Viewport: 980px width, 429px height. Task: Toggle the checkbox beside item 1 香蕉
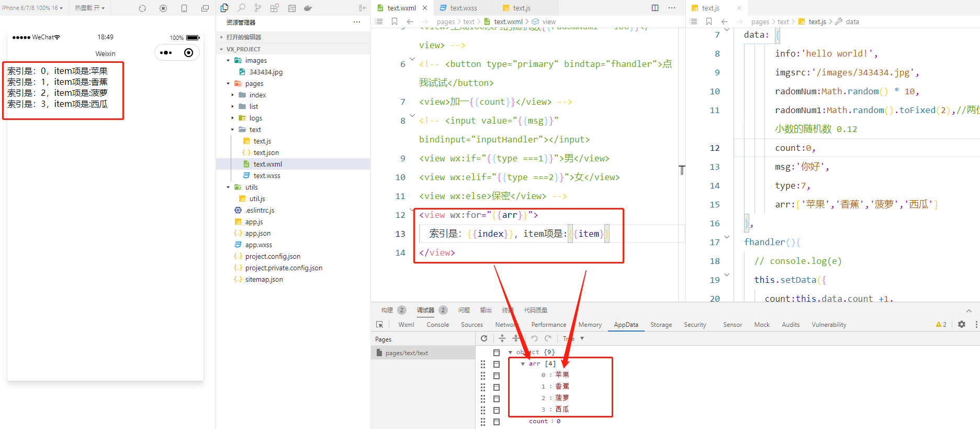click(x=497, y=387)
